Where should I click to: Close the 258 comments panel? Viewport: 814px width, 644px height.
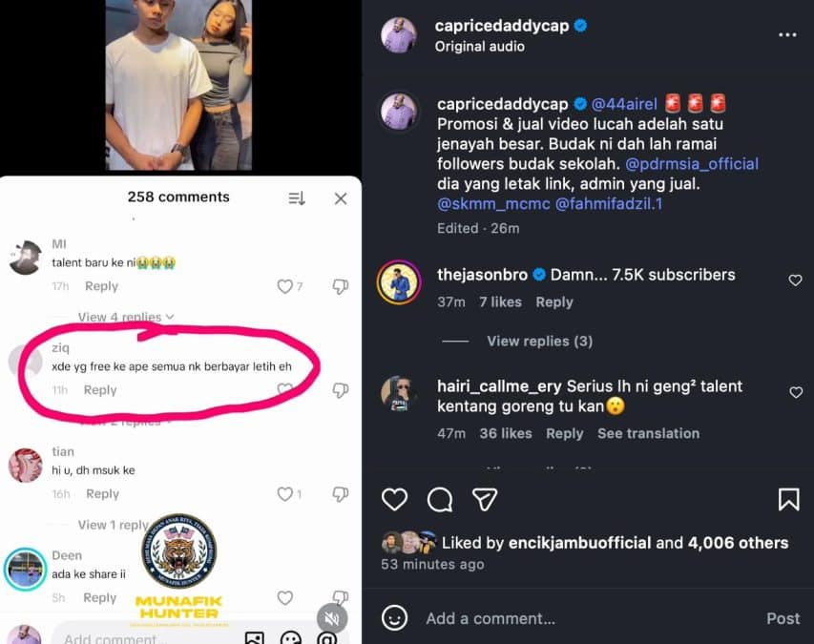point(341,198)
